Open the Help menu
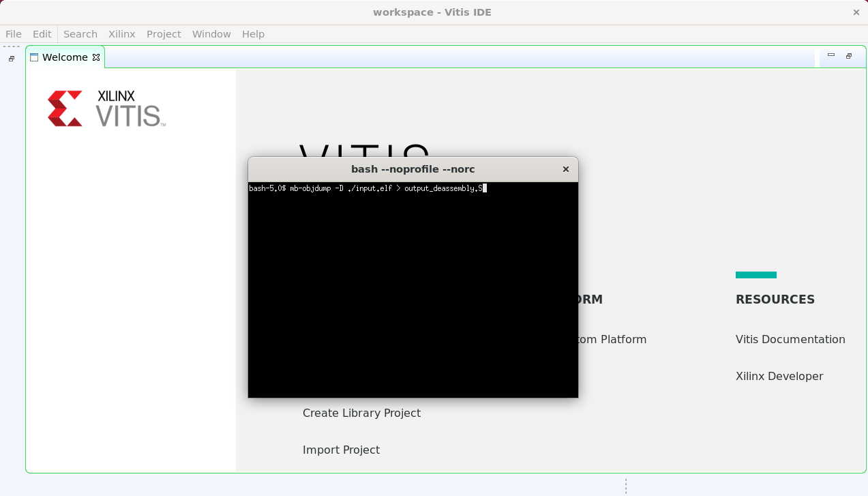The image size is (868, 496). (x=253, y=33)
